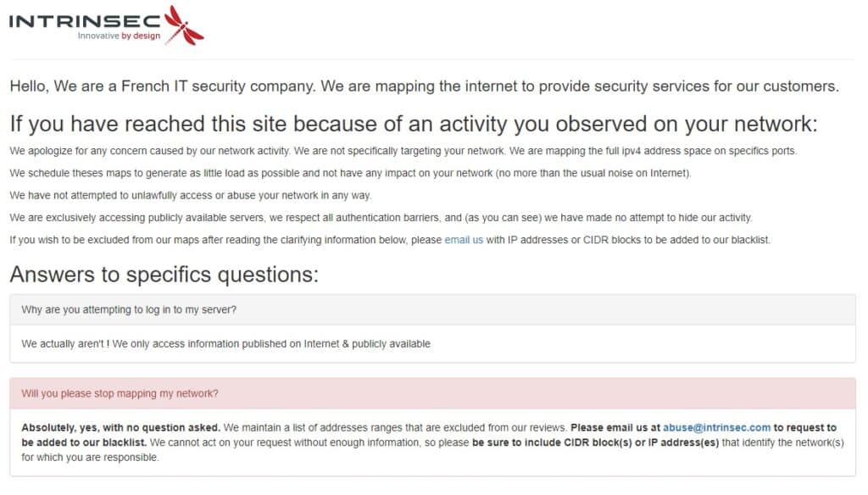
Task: Expand 'Will you please stop mapping my network?' heading
Action: pyautogui.click(x=433, y=393)
